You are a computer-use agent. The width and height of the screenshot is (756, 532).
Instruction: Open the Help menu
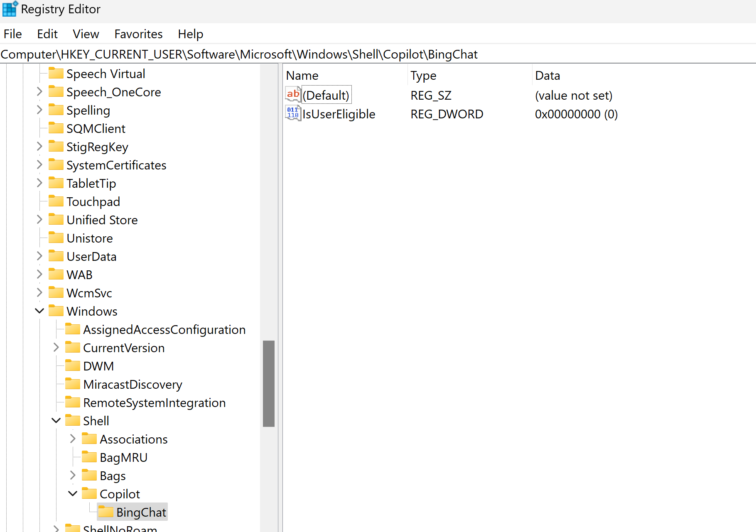tap(190, 34)
